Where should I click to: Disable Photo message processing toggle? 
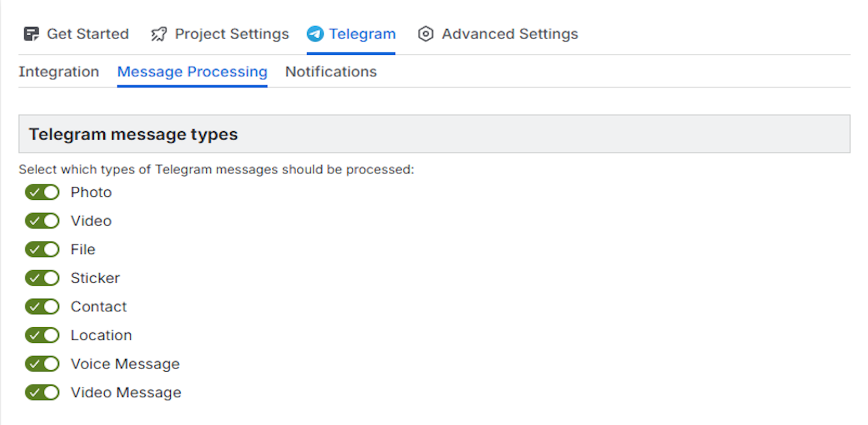coord(42,193)
